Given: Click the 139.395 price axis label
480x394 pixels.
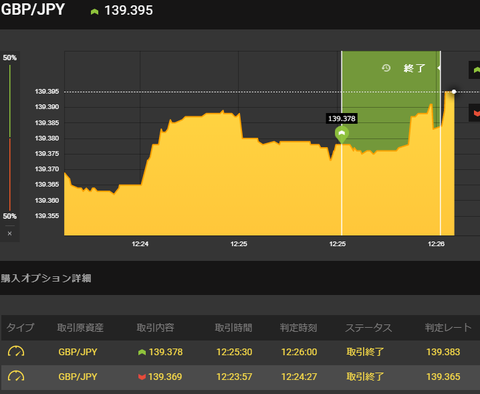Looking at the screenshot, I should pyautogui.click(x=47, y=92).
